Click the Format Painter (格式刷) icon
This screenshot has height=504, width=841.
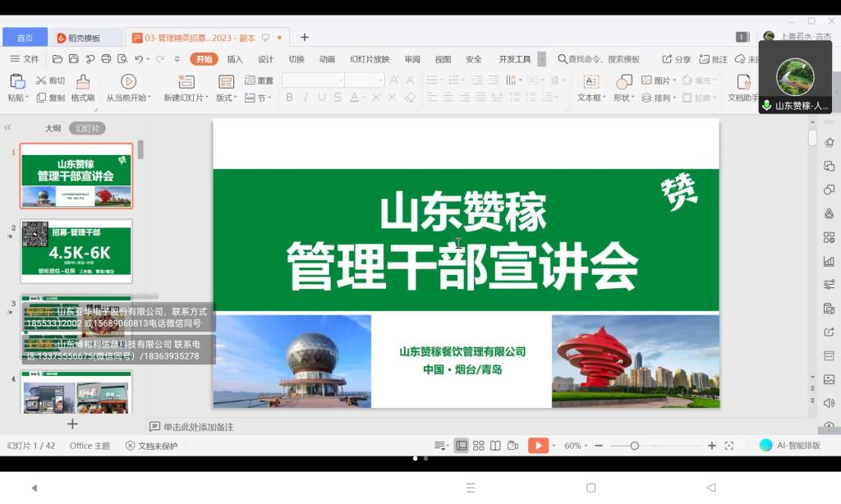coord(82,81)
